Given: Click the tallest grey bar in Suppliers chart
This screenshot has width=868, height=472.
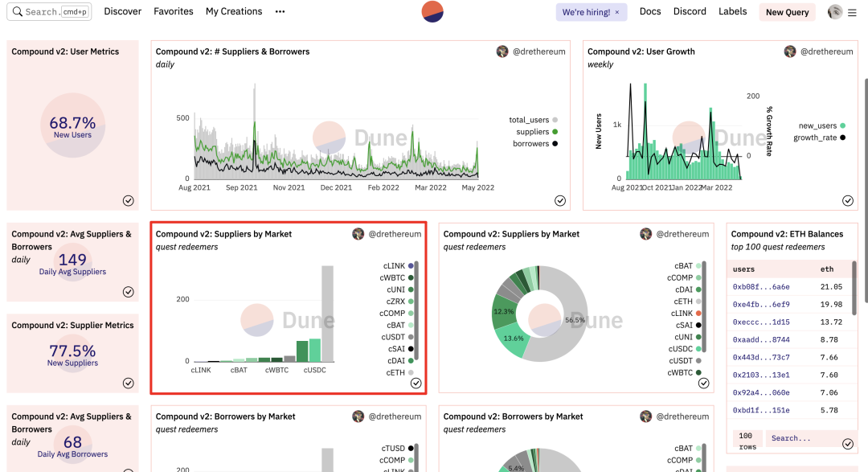Looking at the screenshot, I should 328,314.
